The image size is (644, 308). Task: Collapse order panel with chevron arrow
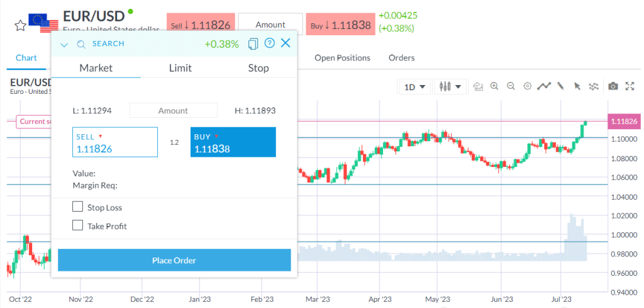[x=64, y=44]
